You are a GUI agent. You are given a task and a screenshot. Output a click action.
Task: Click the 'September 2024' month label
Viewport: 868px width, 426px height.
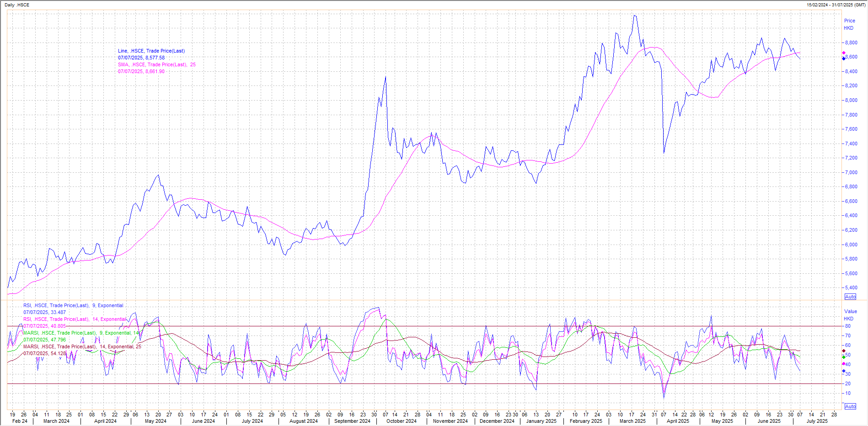point(352,421)
